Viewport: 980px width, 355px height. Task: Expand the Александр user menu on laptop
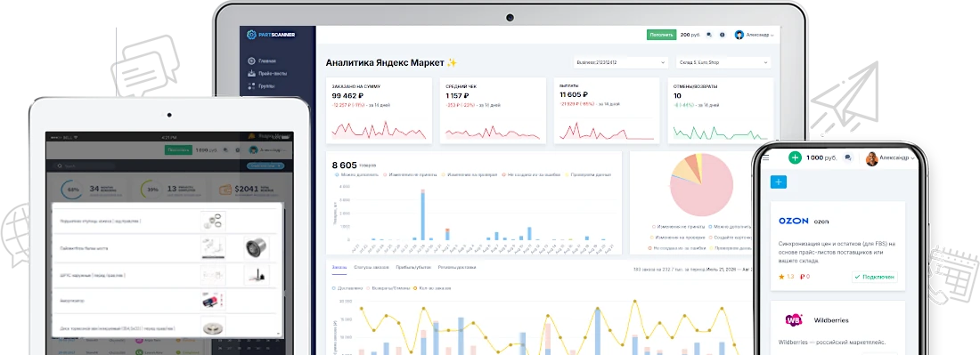[759, 35]
